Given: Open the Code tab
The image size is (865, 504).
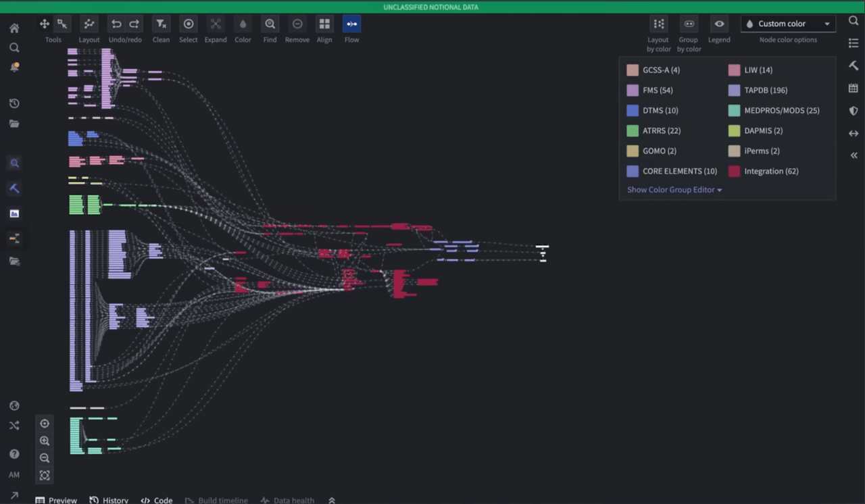Looking at the screenshot, I should pyautogui.click(x=156, y=501).
